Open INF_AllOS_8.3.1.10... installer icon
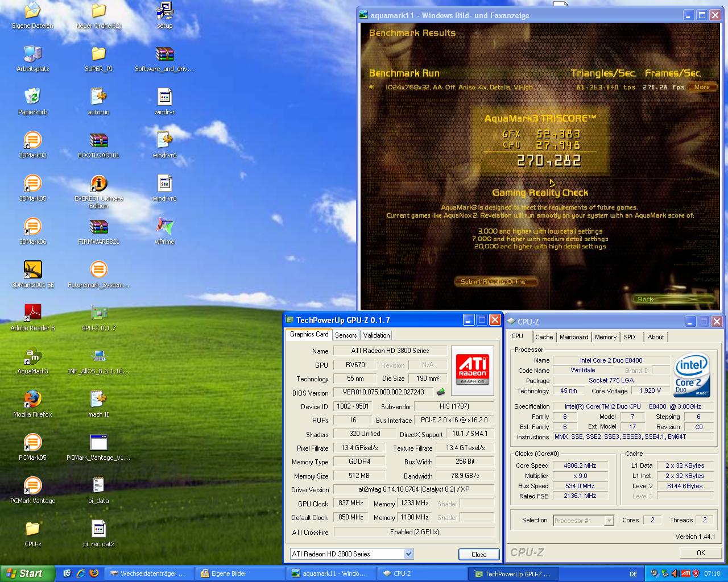The width and height of the screenshot is (728, 582). point(98,356)
